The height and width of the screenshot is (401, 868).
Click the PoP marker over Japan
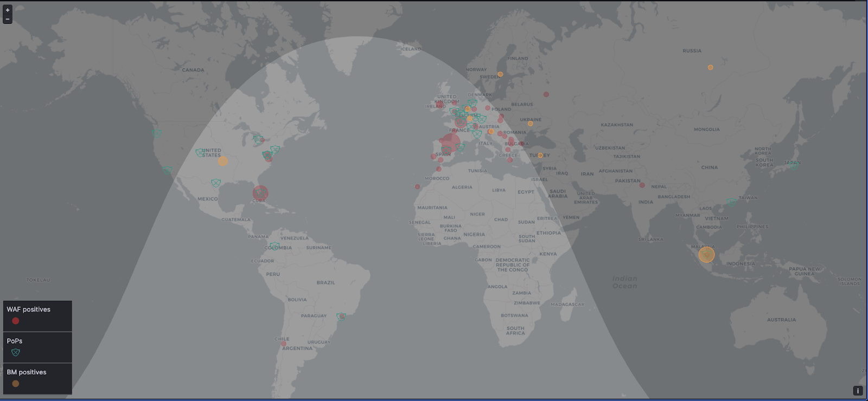point(794,166)
